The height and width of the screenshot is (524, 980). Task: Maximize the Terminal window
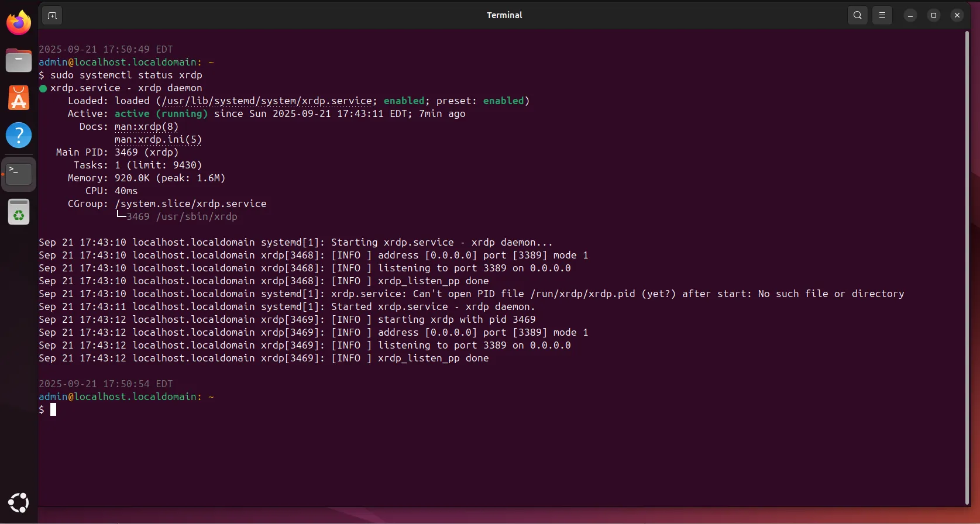click(x=934, y=15)
